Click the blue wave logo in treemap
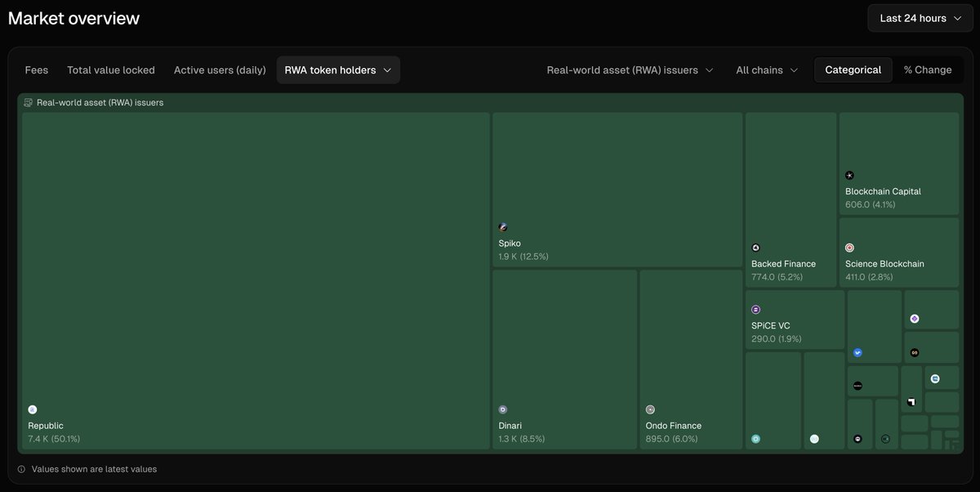The image size is (980, 492). pos(857,353)
